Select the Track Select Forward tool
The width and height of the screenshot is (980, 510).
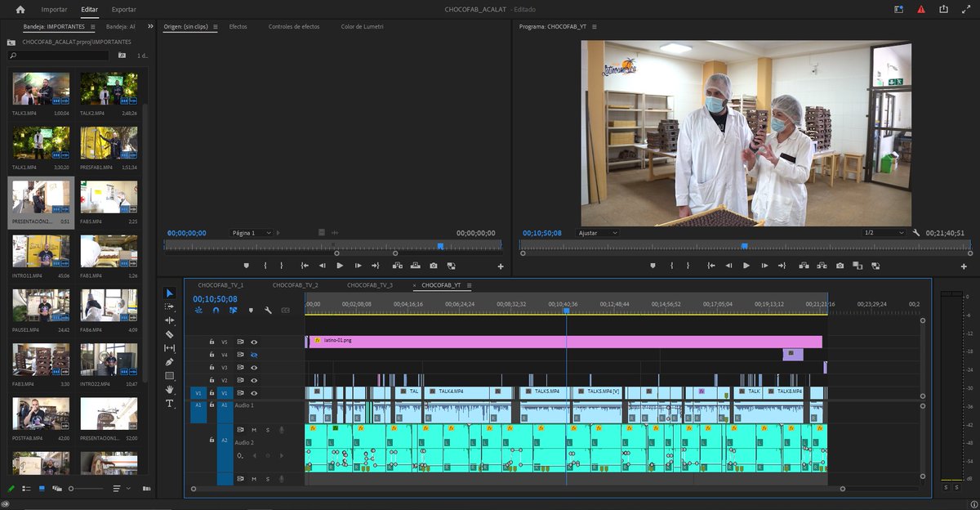[170, 306]
